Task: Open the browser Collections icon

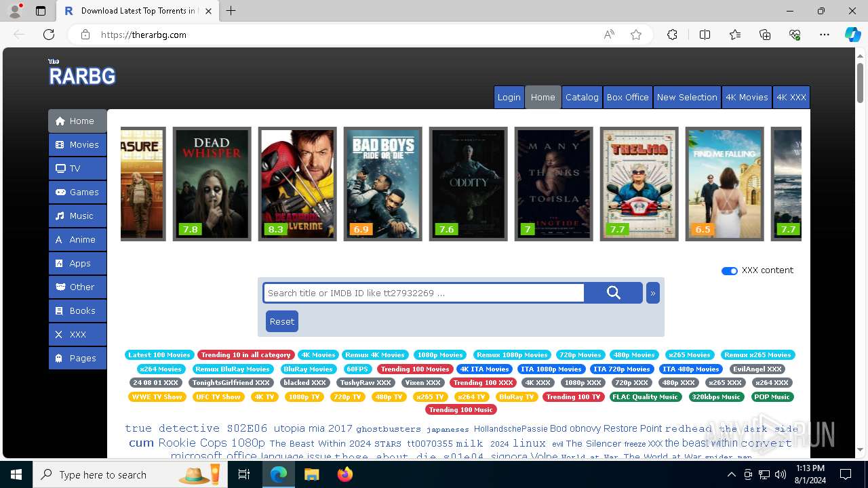Action: [x=765, y=35]
